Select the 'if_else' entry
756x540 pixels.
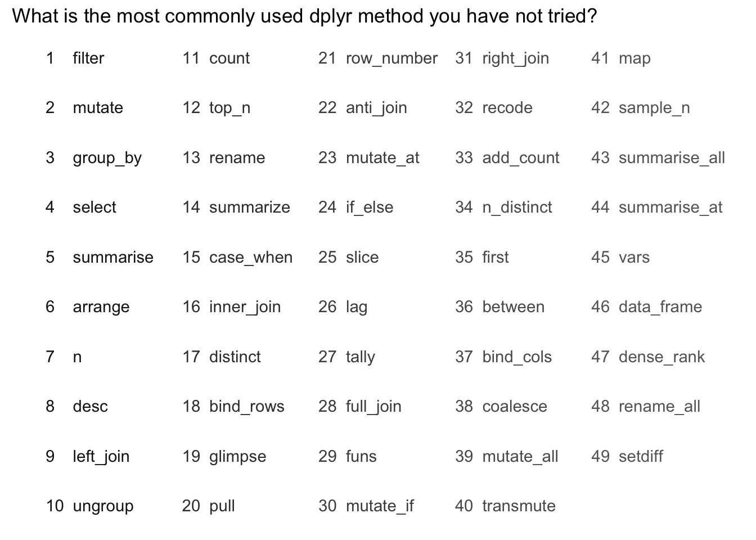(370, 208)
